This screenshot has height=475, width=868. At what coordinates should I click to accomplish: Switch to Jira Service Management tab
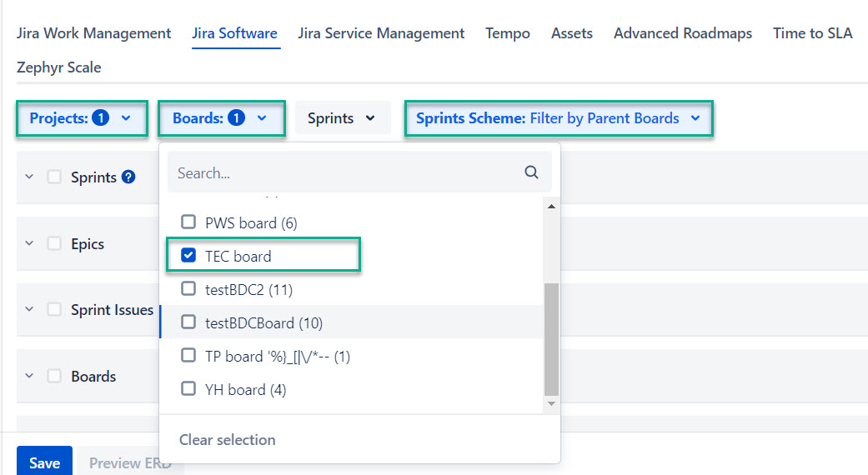point(381,33)
